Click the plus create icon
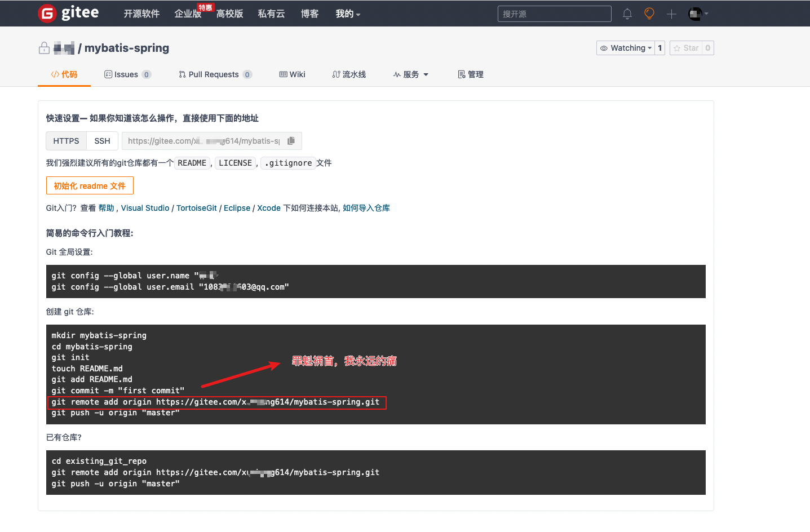The image size is (810, 532). pos(671,14)
